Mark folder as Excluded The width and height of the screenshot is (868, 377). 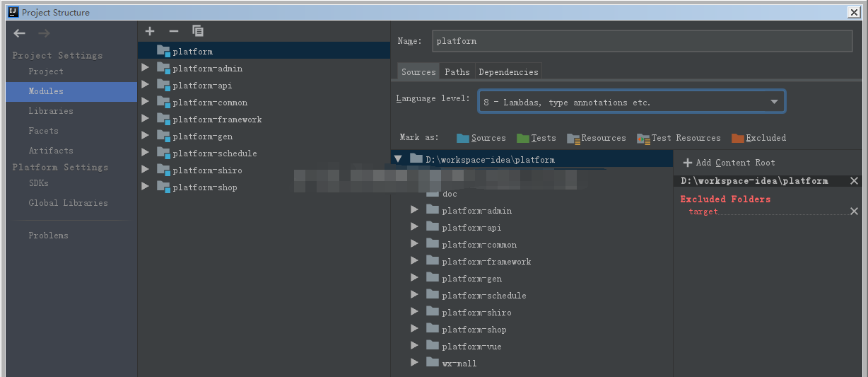(x=758, y=138)
